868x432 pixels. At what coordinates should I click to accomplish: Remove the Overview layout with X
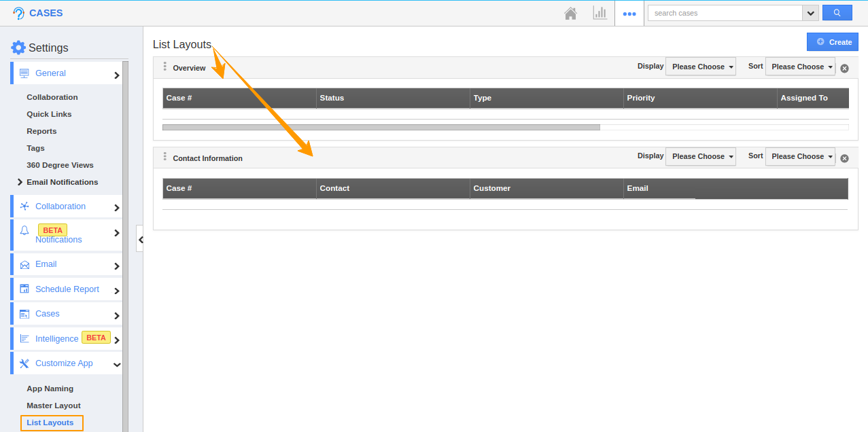pyautogui.click(x=844, y=69)
